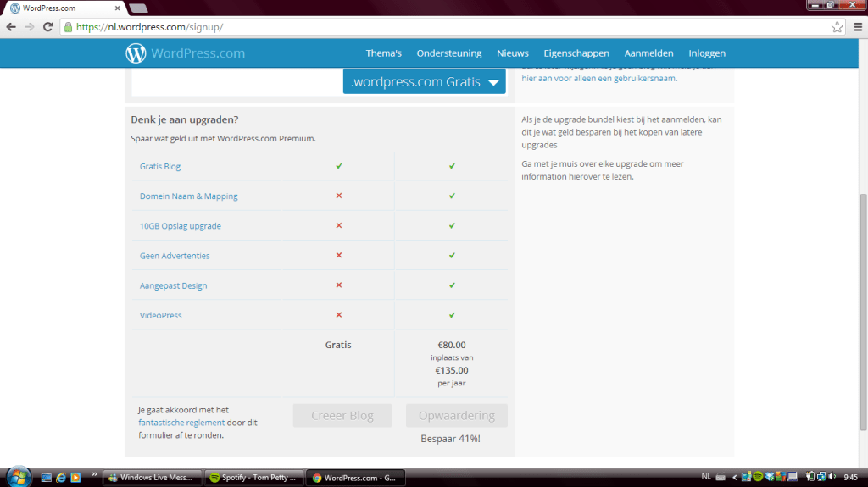Open the Chrome hamburger menu

pos(857,26)
